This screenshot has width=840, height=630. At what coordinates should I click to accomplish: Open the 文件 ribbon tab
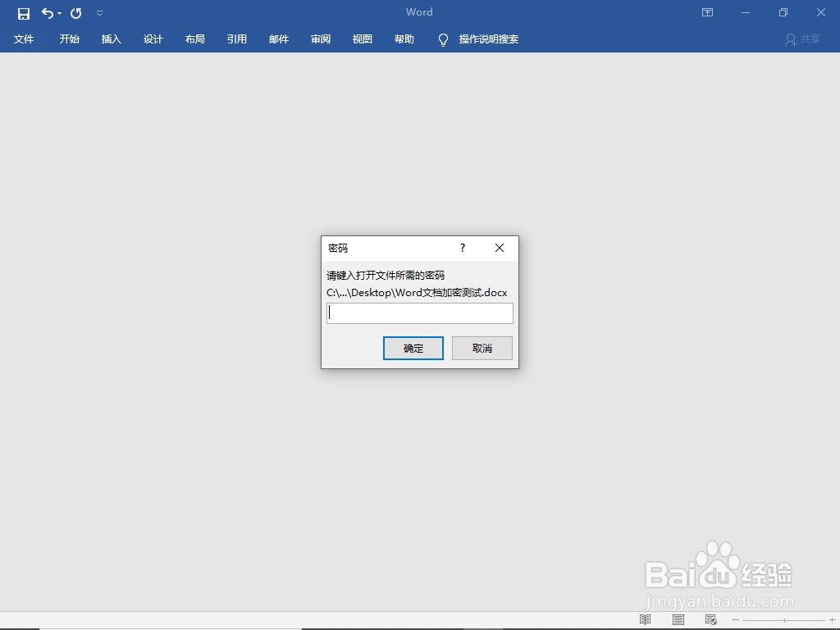[24, 39]
